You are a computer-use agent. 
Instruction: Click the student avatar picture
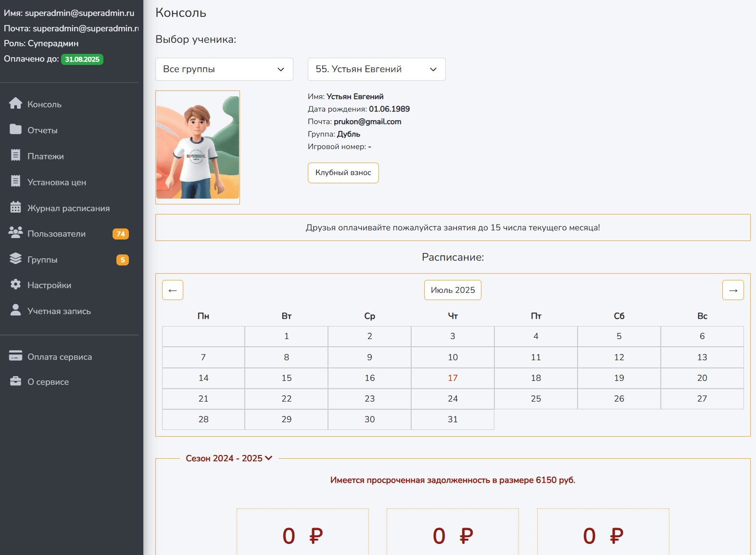[x=198, y=147]
